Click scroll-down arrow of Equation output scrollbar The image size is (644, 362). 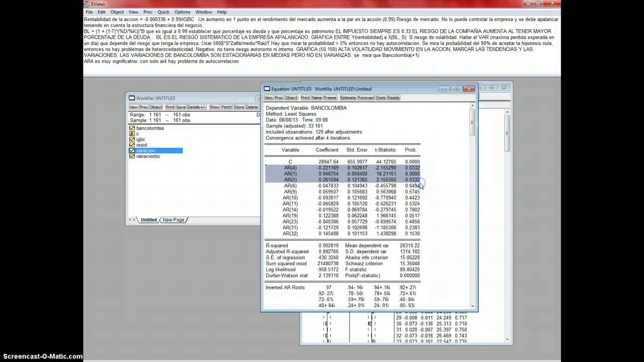pyautogui.click(x=472, y=306)
